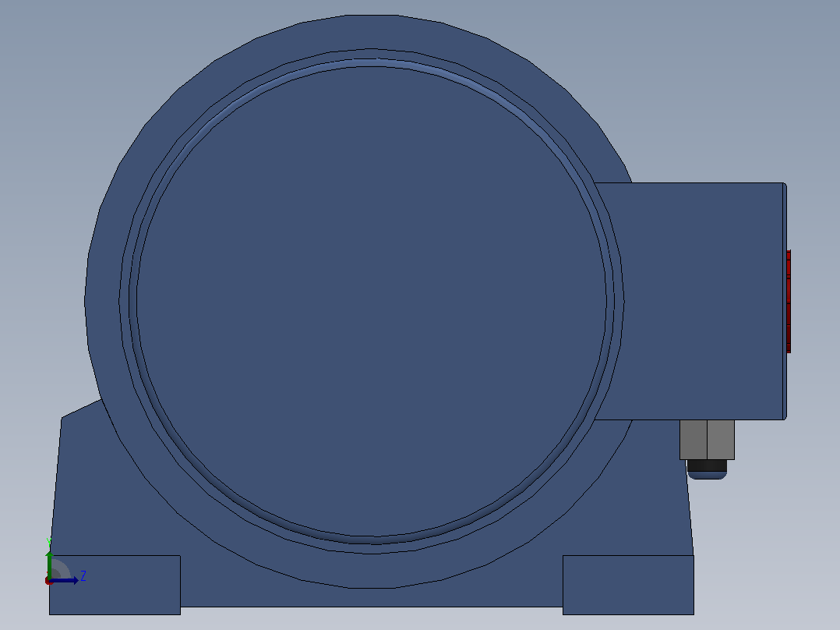Select the circular end cover face of the motor
This screenshot has height=630, width=840.
coord(372,301)
